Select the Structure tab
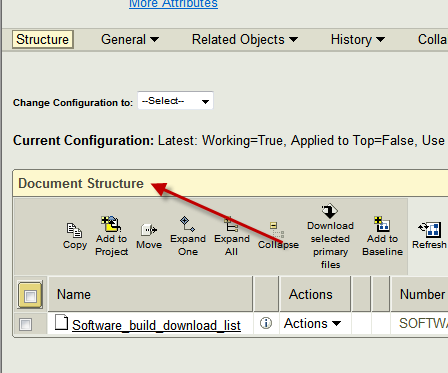The width and height of the screenshot is (448, 373). point(43,40)
